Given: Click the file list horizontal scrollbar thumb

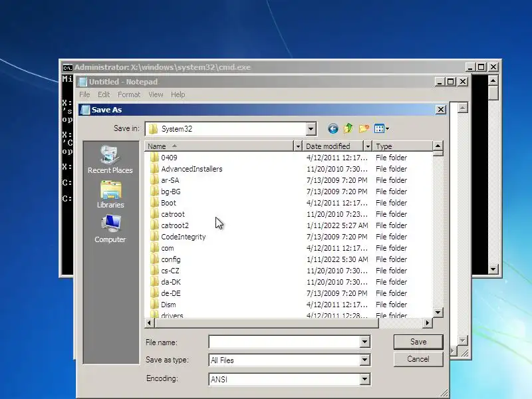Looking at the screenshot, I should point(267,323).
